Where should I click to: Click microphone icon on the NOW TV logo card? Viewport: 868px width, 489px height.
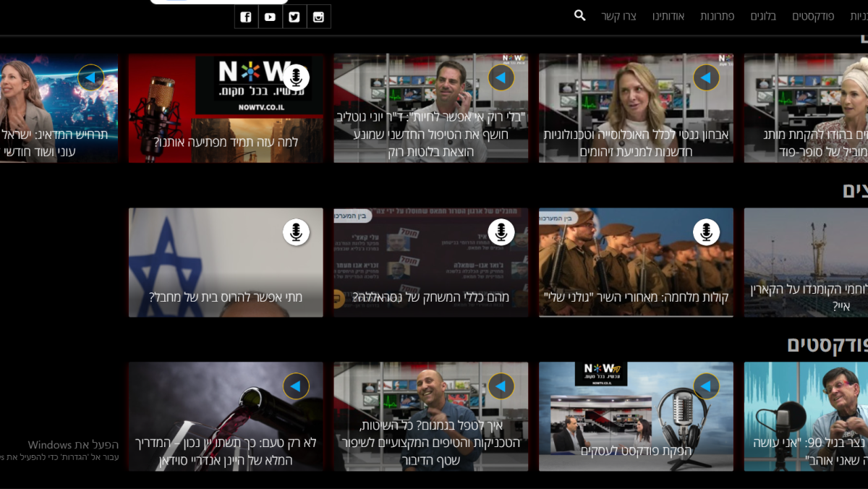click(296, 77)
